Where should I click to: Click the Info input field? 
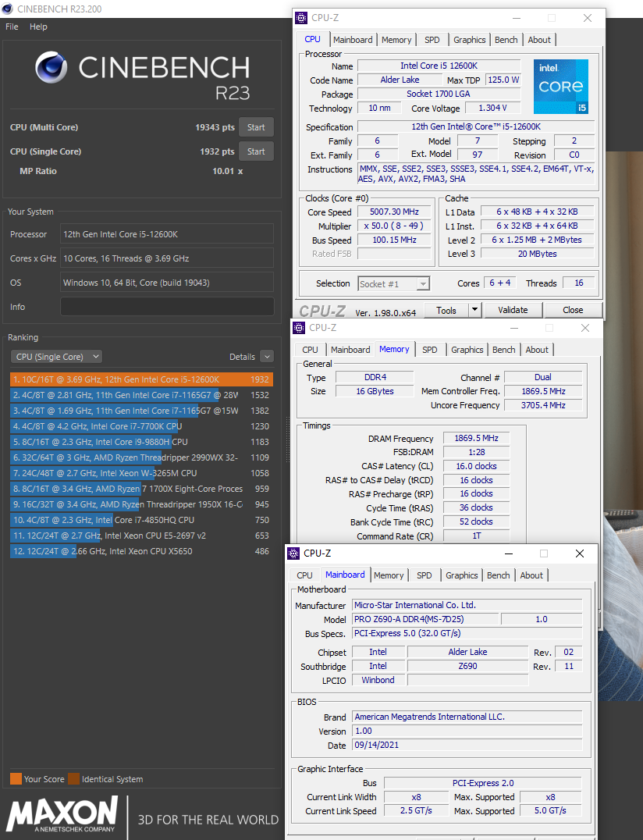(167, 307)
